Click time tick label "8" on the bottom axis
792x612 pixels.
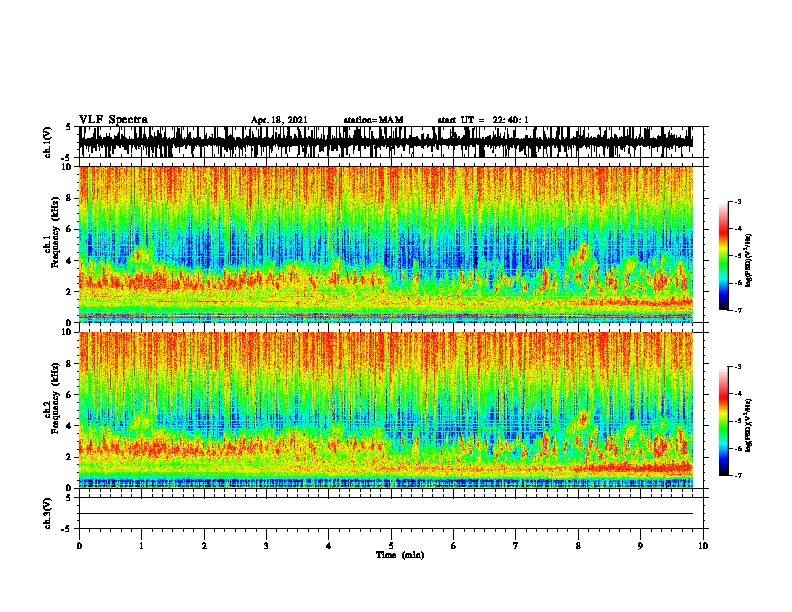pyautogui.click(x=578, y=545)
